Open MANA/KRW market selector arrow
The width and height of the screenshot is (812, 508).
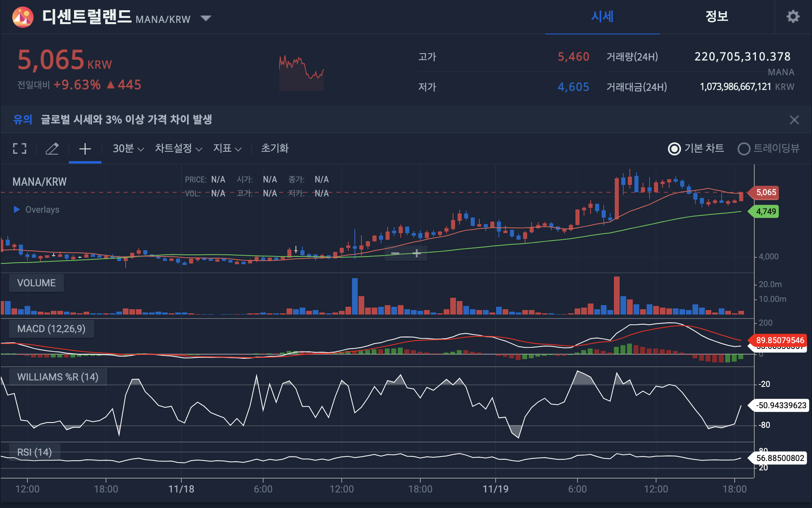[x=206, y=18]
